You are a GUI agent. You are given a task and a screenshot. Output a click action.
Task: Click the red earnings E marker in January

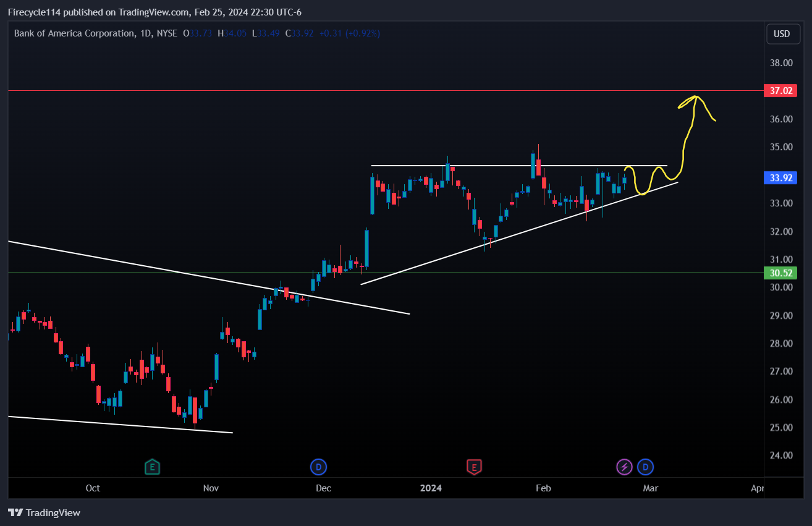pos(474,467)
